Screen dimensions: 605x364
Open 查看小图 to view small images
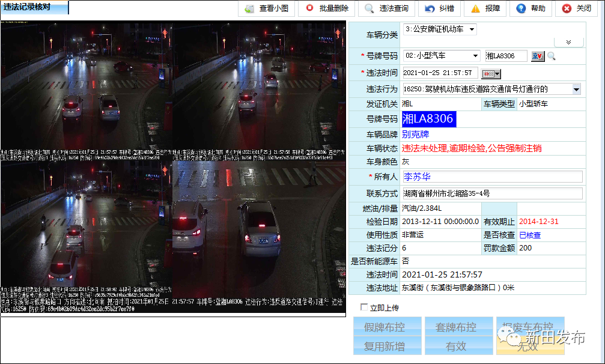[266, 8]
